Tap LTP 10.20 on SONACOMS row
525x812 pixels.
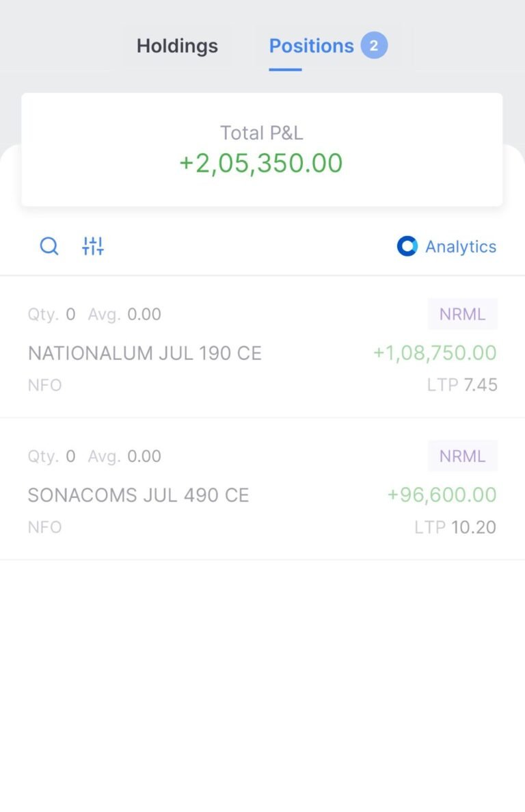[455, 527]
